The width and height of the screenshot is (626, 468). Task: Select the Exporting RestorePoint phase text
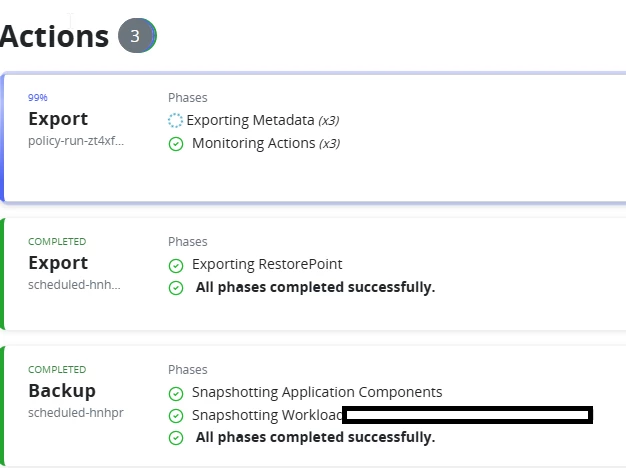click(x=267, y=264)
